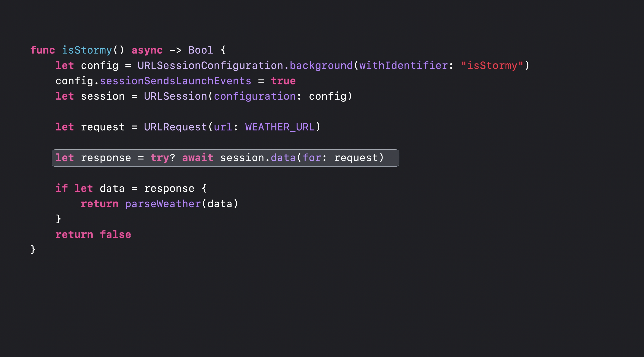The width and height of the screenshot is (644, 357).
Task: Click URLSessionConfiguration in the config line
Action: point(210,66)
